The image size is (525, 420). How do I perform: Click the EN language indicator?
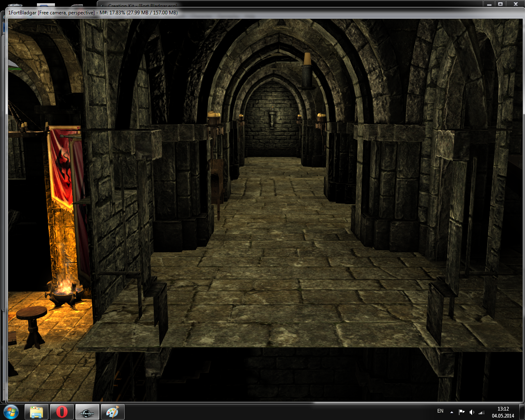440,411
